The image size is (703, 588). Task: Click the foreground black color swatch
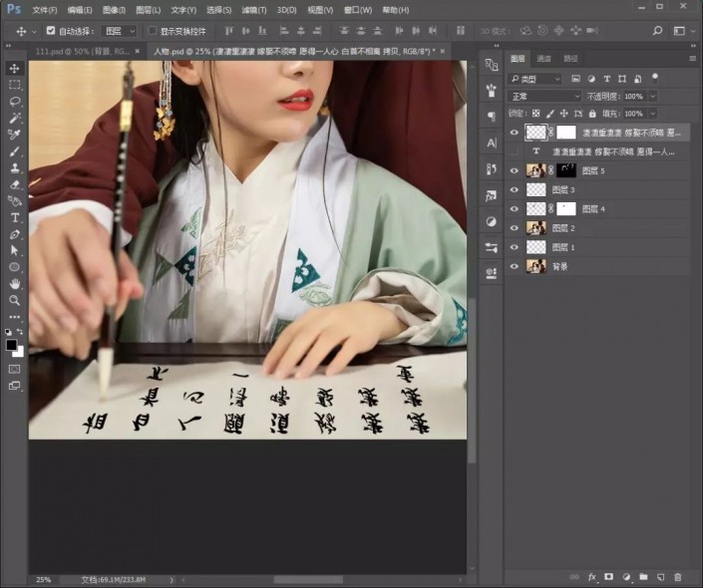coord(10,344)
